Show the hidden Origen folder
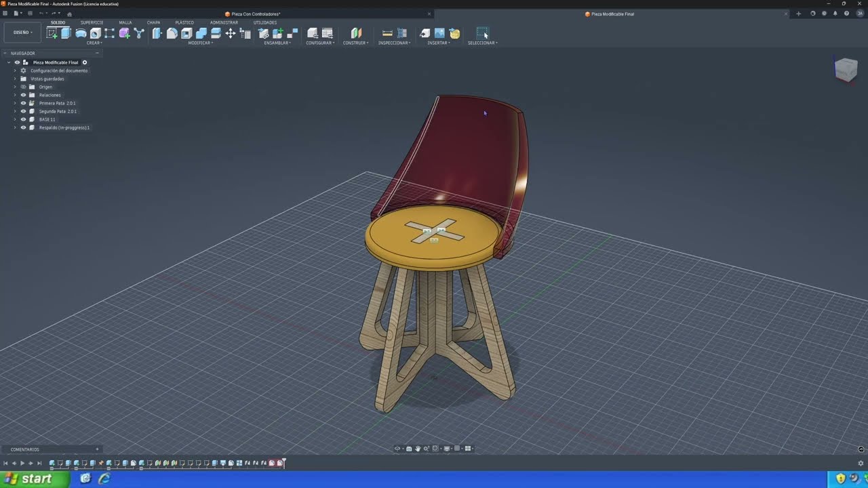The height and width of the screenshot is (488, 868). (23, 87)
